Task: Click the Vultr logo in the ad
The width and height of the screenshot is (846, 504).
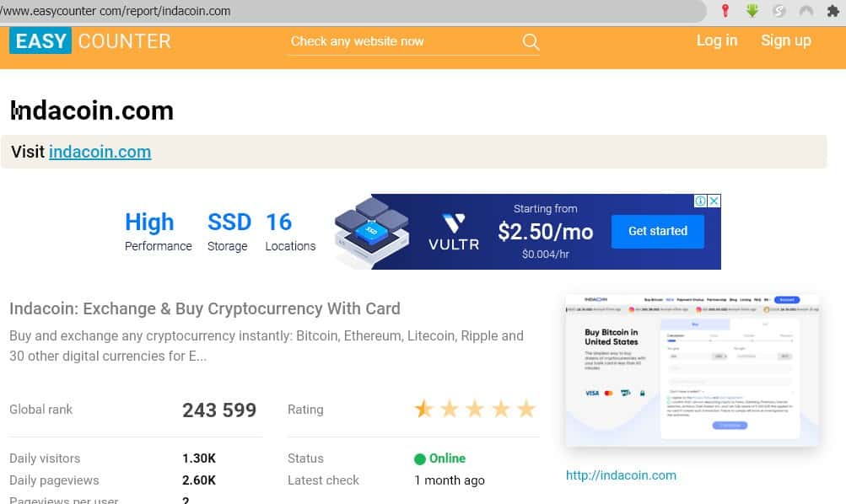Action: [453, 232]
